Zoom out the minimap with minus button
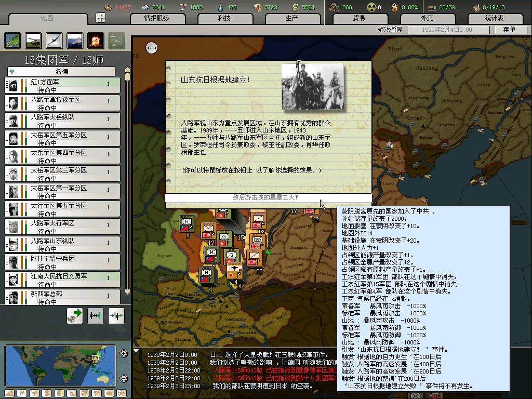This screenshot has width=532, height=399. click(x=124, y=378)
